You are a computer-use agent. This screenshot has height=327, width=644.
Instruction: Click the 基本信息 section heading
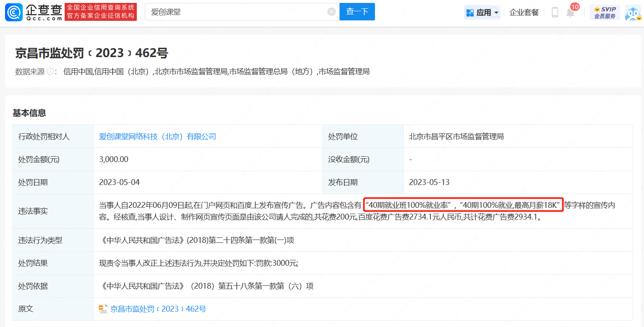29,113
